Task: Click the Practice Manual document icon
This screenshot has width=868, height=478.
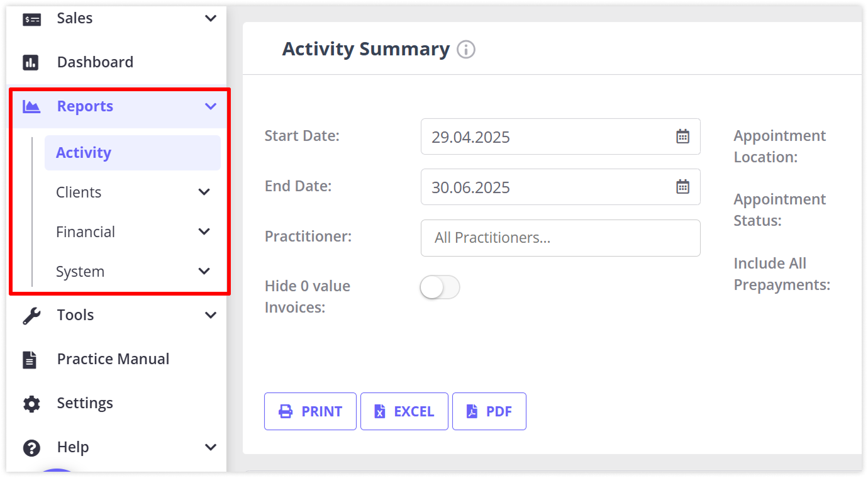Action: [30, 359]
